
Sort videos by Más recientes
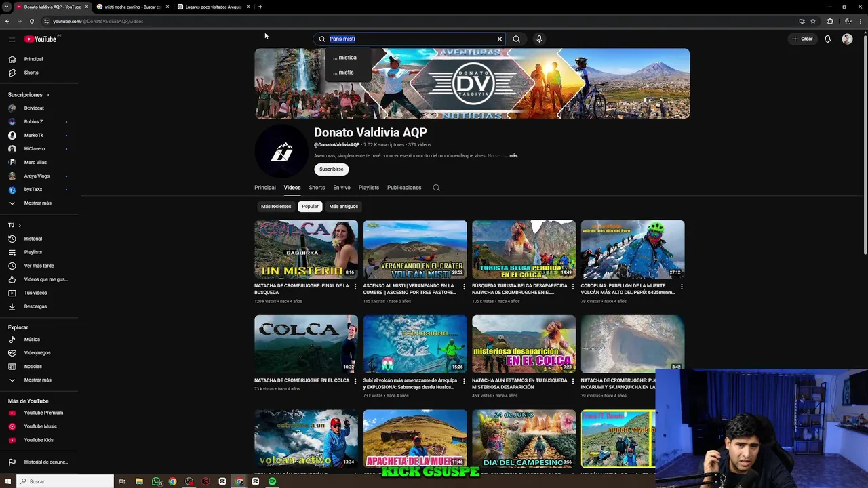[276, 206]
